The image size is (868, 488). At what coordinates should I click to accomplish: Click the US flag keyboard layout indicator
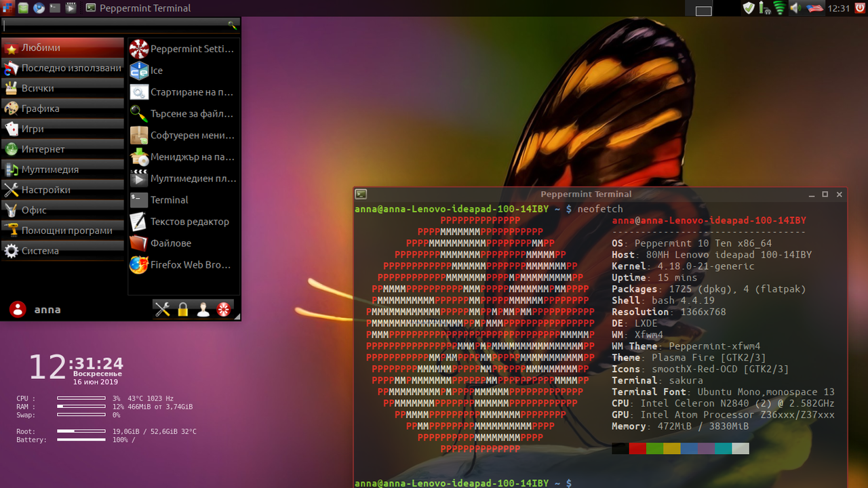pos(814,8)
